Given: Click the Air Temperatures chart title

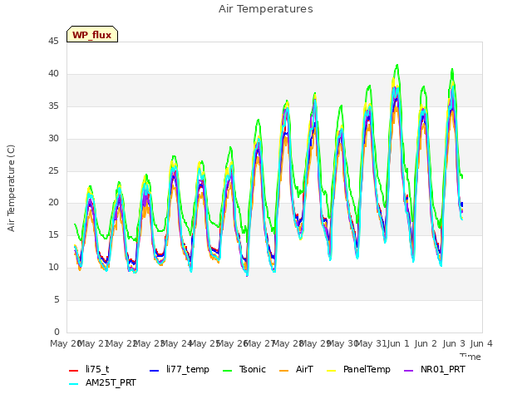Looking at the screenshot, I should coord(266,9).
